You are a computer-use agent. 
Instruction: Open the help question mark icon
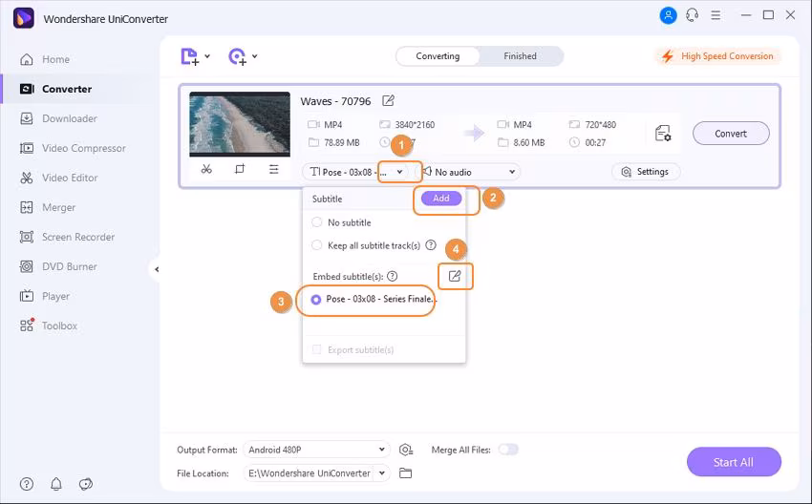27,484
